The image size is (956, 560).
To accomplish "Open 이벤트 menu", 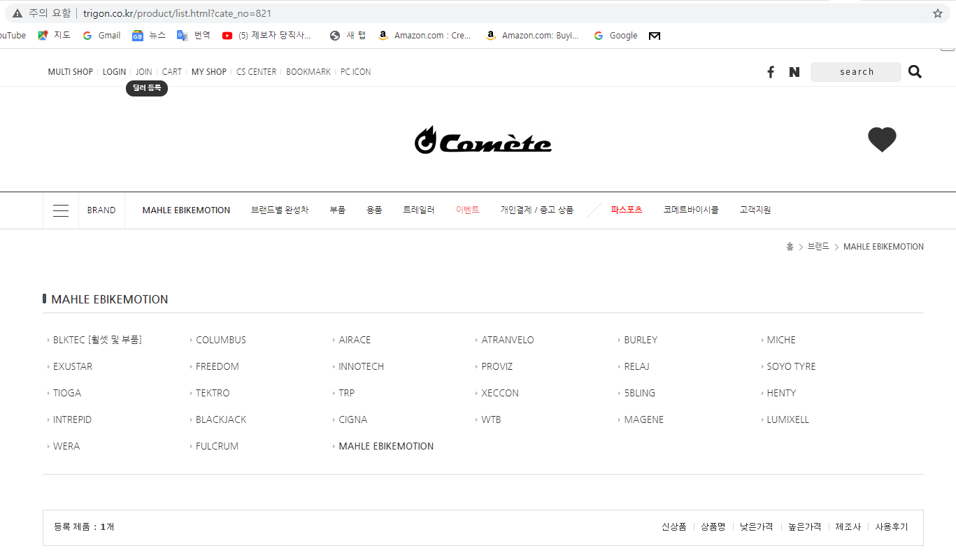I will click(x=468, y=210).
